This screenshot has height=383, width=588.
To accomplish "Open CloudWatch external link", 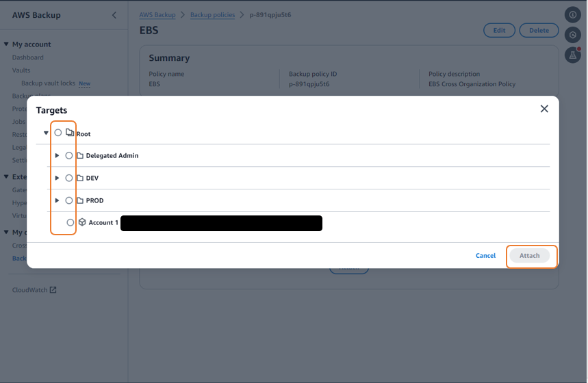I will click(29, 290).
